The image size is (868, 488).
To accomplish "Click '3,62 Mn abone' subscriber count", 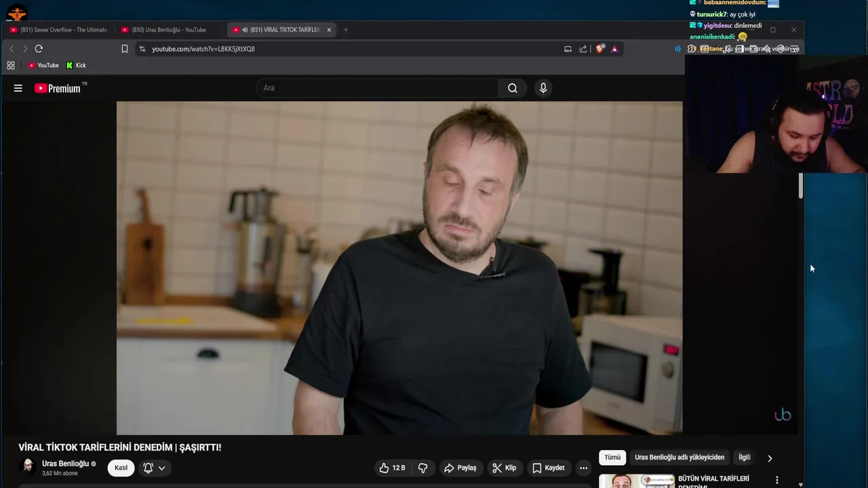I will pos(60,473).
